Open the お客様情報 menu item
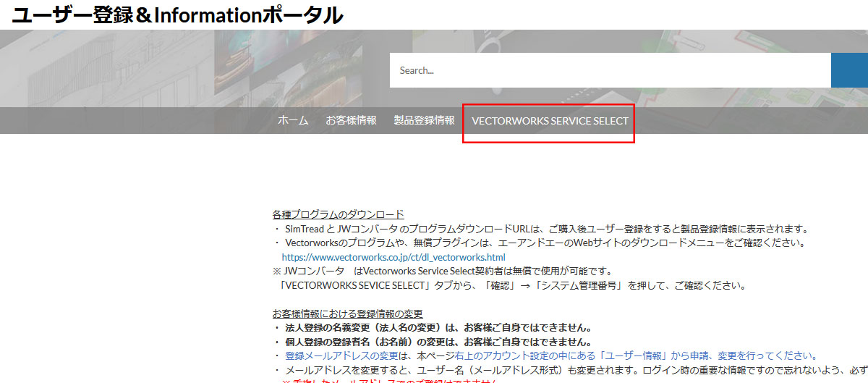 click(351, 121)
